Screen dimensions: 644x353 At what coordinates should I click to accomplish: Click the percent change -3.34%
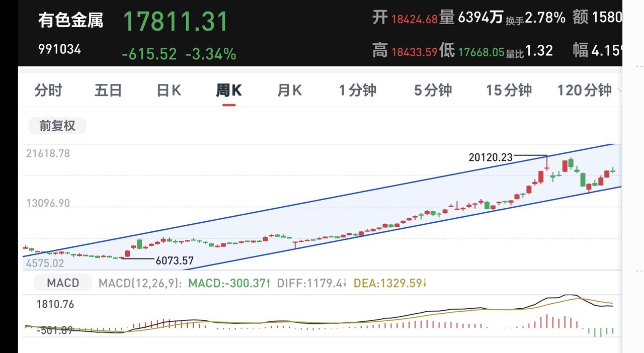point(211,54)
